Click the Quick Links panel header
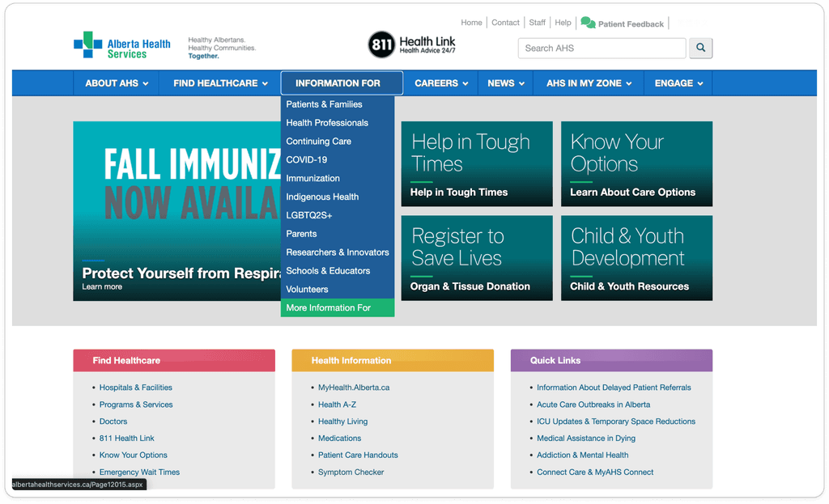Viewport: 829px width, 504px height. point(612,360)
